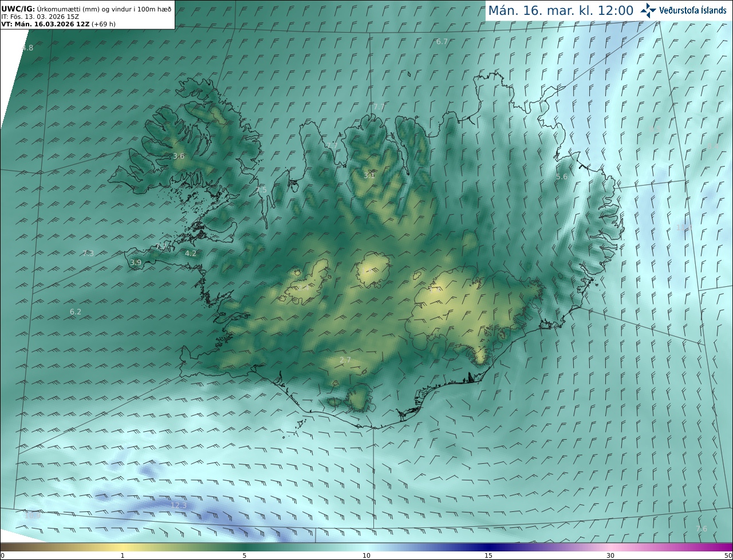
Task: Click the 6.7 map value
Action: tap(442, 42)
